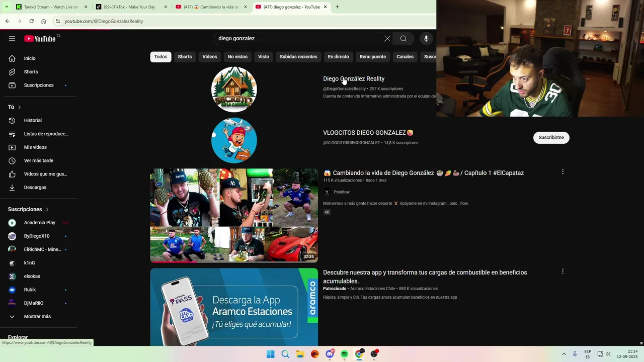The width and height of the screenshot is (644, 362).
Task: Select the Shorts filter chip
Action: point(185,57)
